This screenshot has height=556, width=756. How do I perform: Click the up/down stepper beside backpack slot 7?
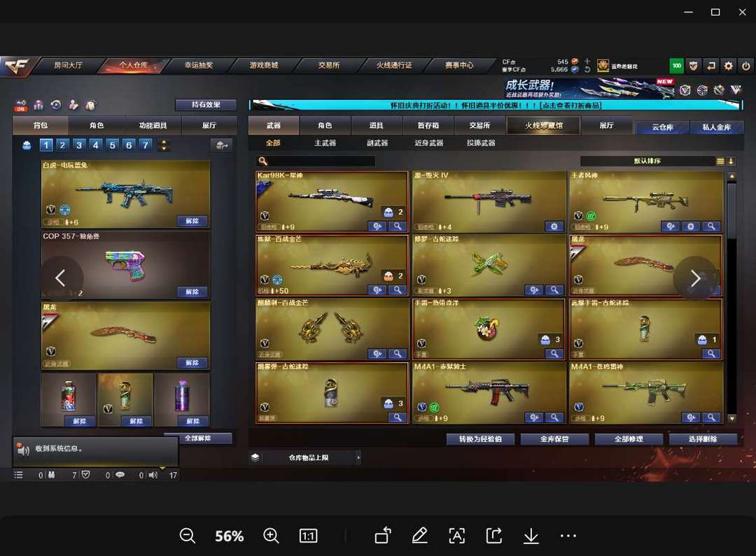pos(164,145)
